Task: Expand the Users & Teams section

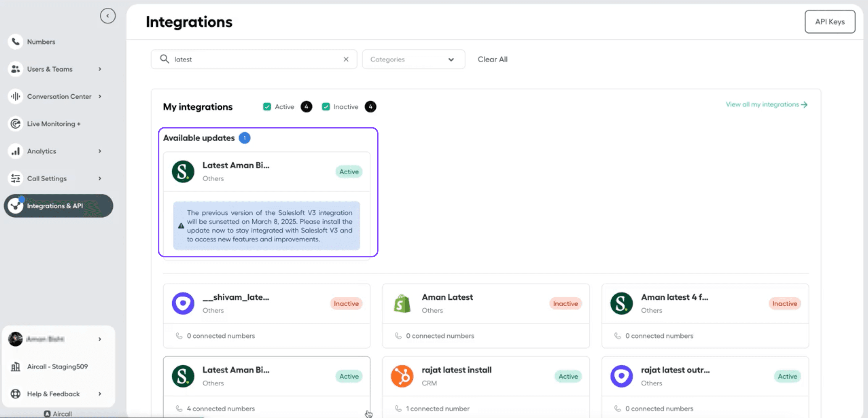Action: 99,69
